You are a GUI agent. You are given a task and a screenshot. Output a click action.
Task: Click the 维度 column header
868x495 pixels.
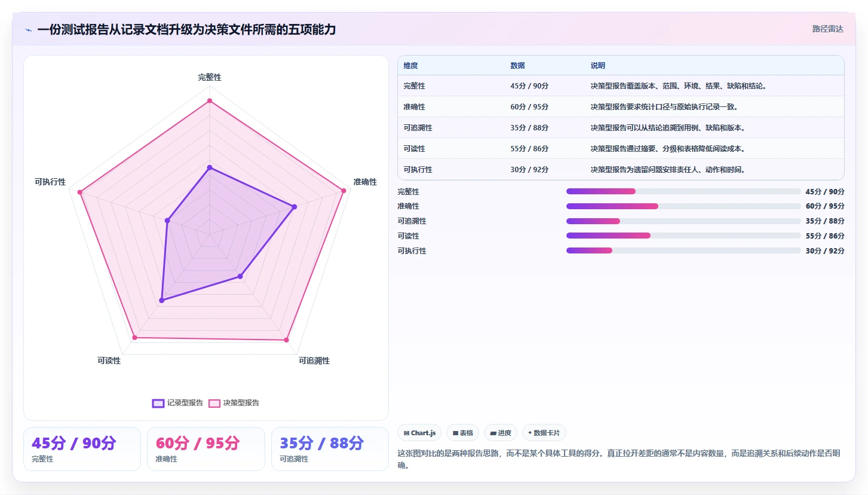410,66
